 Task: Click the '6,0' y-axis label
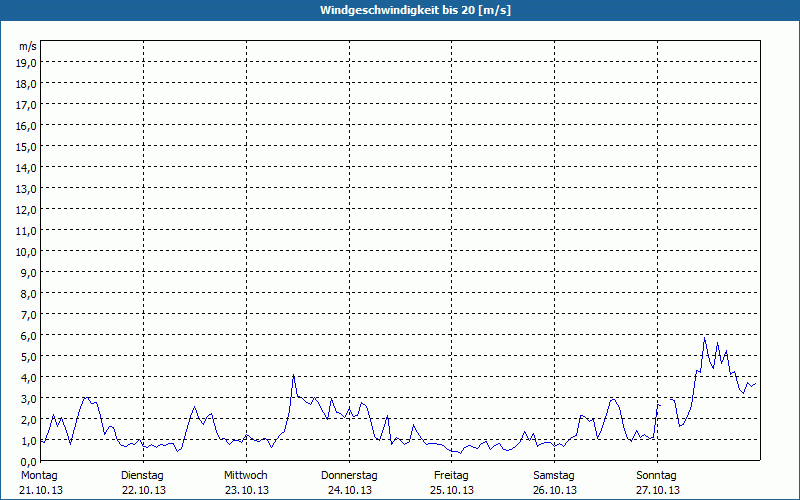pyautogui.click(x=28, y=336)
